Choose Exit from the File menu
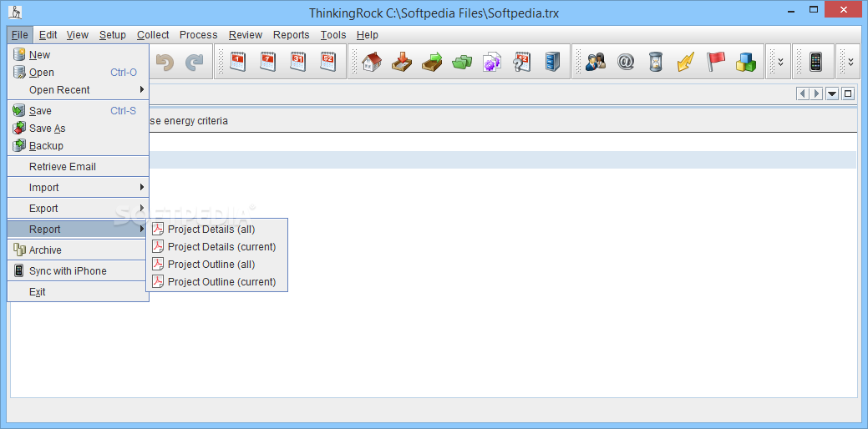Image resolution: width=868 pixels, height=429 pixels. [x=78, y=292]
